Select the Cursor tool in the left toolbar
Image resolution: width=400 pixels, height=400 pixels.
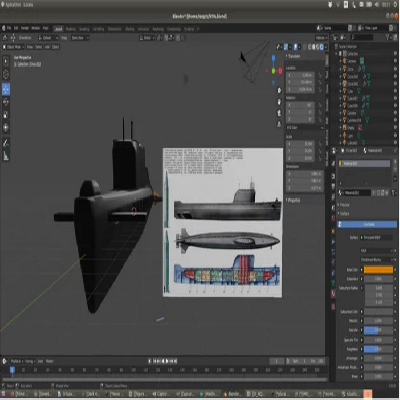point(6,75)
